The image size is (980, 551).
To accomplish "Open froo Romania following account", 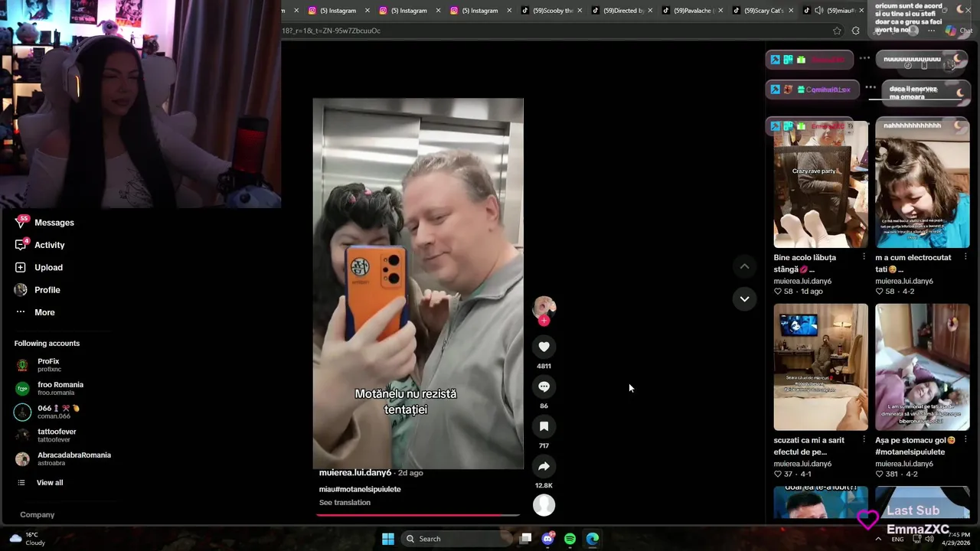I will [x=49, y=389].
